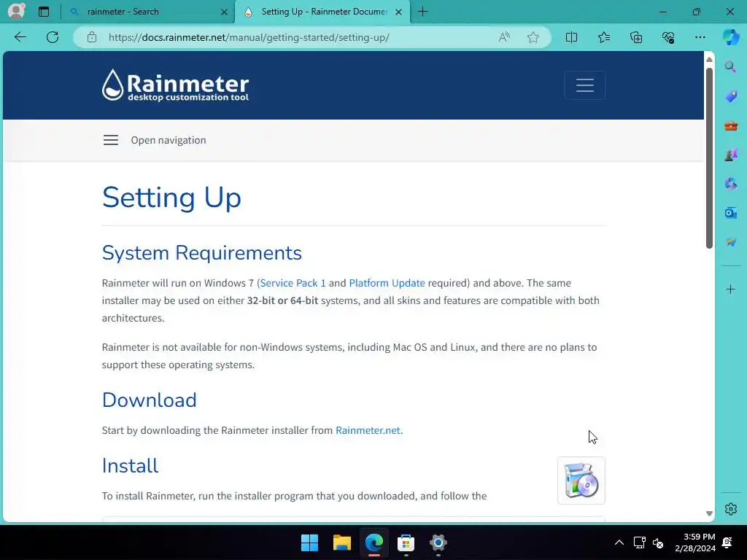The height and width of the screenshot is (560, 747).
Task: Follow the Platform Update link
Action: [387, 283]
